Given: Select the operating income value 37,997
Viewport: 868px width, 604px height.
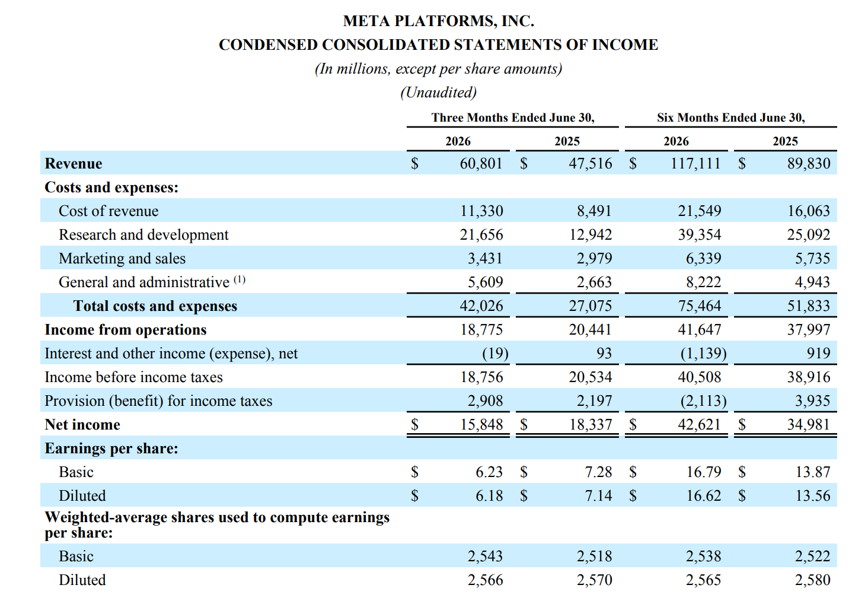Looking at the screenshot, I should [809, 330].
